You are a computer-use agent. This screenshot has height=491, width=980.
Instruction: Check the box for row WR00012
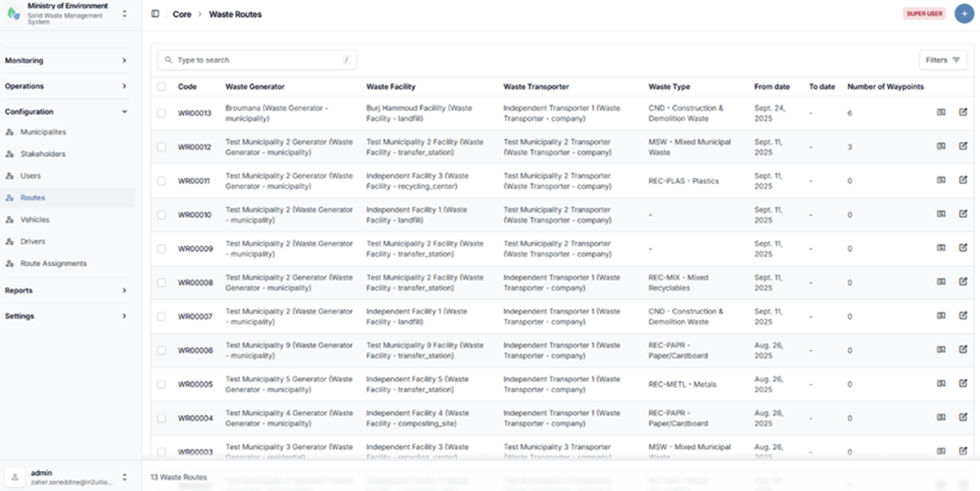tap(161, 147)
